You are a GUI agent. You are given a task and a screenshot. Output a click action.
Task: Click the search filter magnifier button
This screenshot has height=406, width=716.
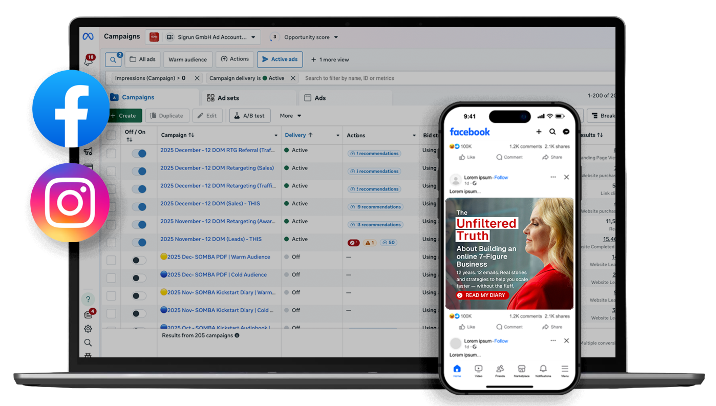click(x=113, y=59)
